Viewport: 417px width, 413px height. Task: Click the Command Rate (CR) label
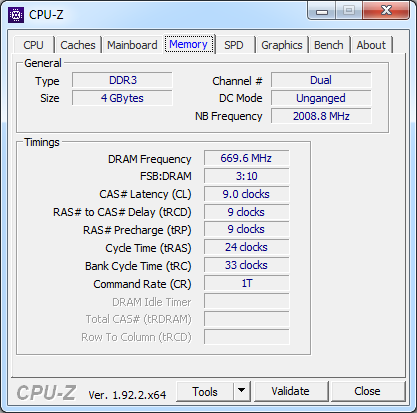click(x=142, y=284)
